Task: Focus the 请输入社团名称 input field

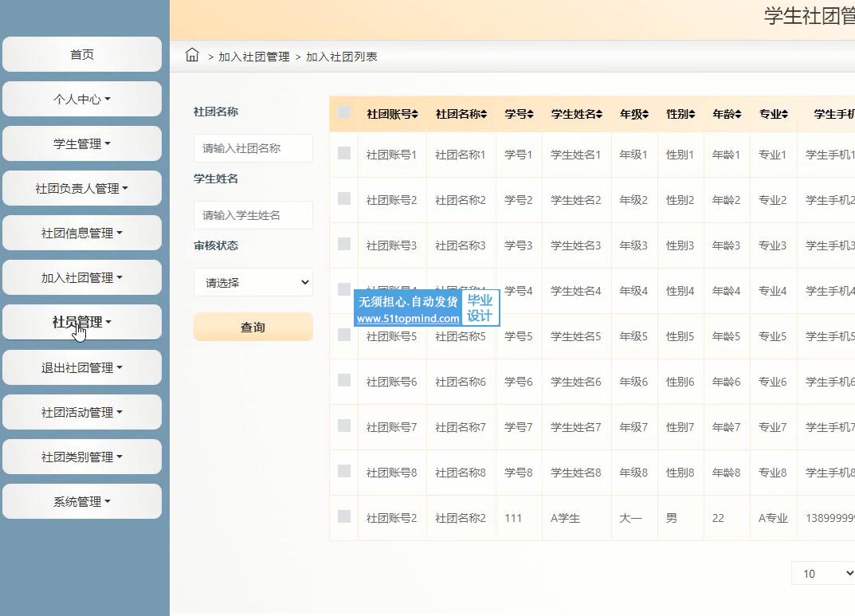Action: [x=253, y=148]
